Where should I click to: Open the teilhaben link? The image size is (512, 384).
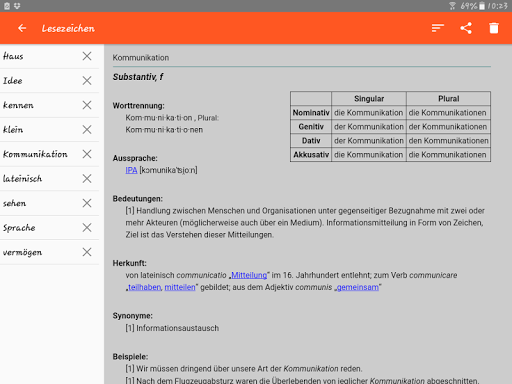(144, 287)
